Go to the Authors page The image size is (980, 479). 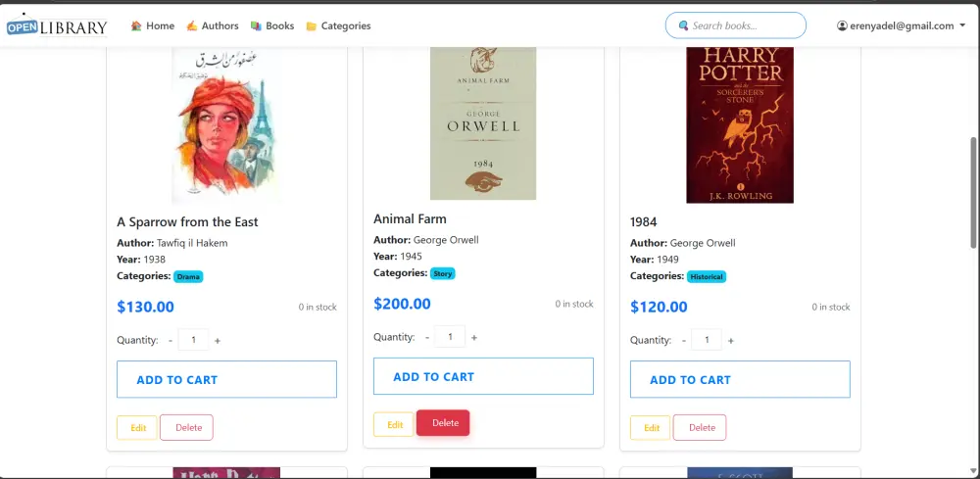tap(213, 26)
